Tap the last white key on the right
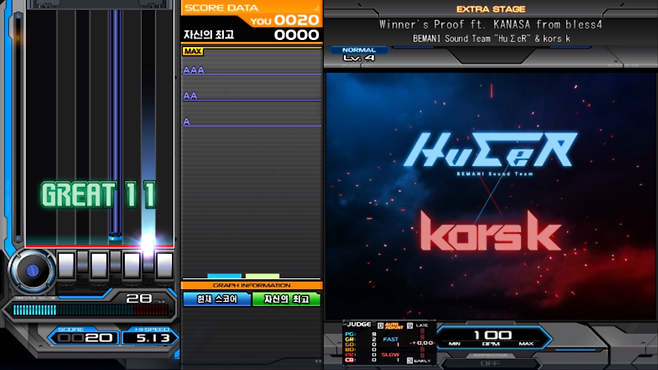This screenshot has height=370, width=658. point(164,265)
